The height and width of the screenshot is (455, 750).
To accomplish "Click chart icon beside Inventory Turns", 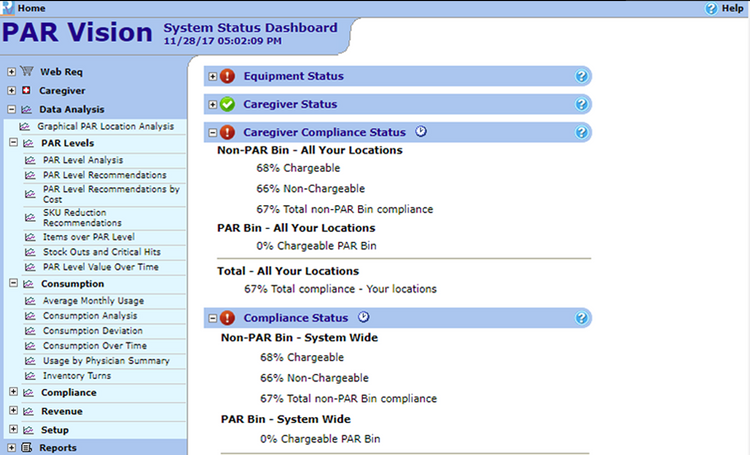I will 30,376.
